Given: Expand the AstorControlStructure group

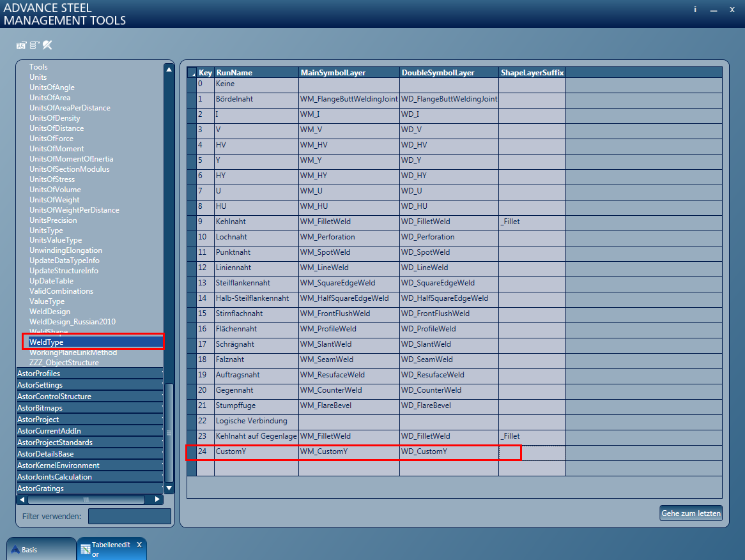Looking at the screenshot, I should (x=90, y=396).
